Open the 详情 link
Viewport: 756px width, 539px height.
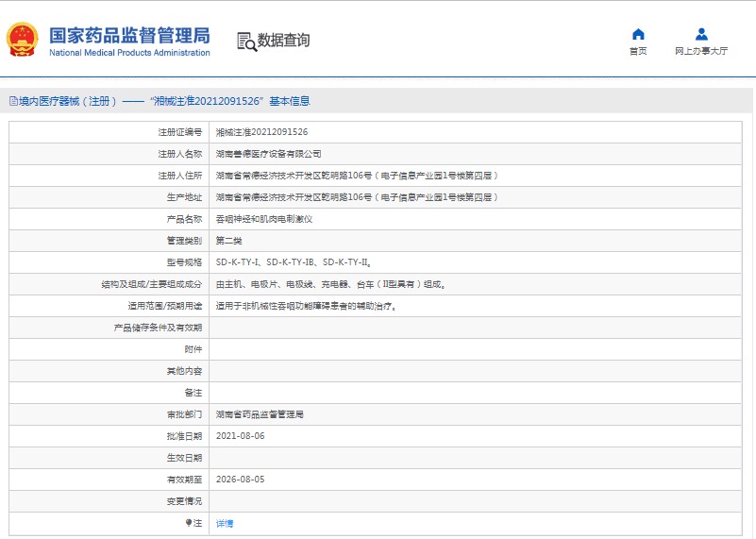click(225, 523)
